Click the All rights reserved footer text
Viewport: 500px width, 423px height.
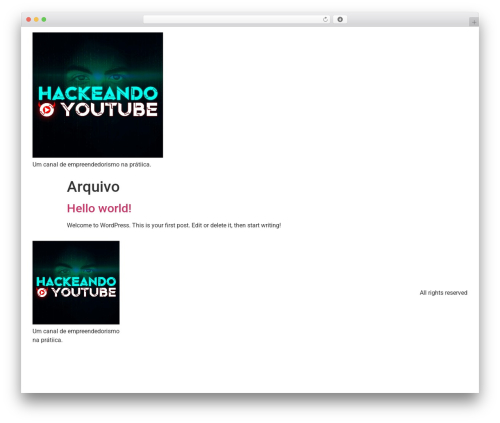click(443, 293)
